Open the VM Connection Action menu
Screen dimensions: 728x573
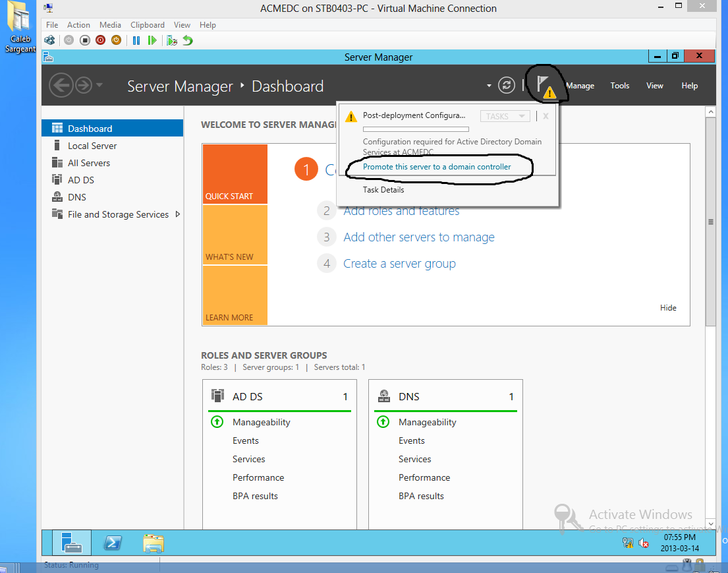point(78,24)
